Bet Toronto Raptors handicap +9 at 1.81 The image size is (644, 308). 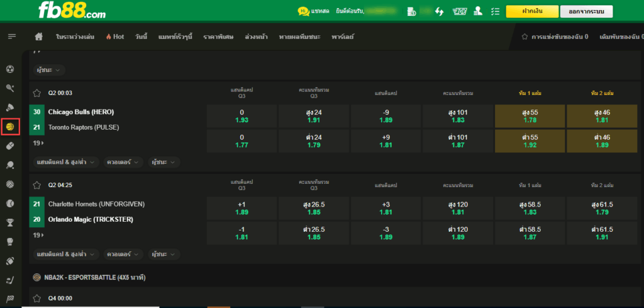(x=386, y=141)
